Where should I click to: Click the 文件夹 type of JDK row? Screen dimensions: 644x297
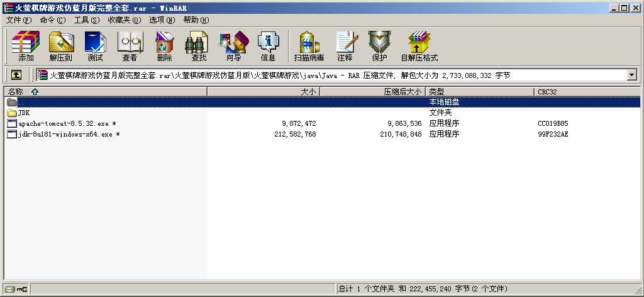tap(440, 113)
